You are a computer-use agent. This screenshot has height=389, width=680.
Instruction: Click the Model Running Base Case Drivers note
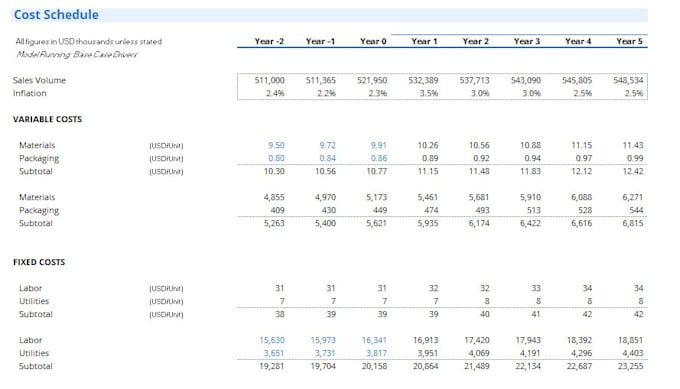(x=77, y=55)
